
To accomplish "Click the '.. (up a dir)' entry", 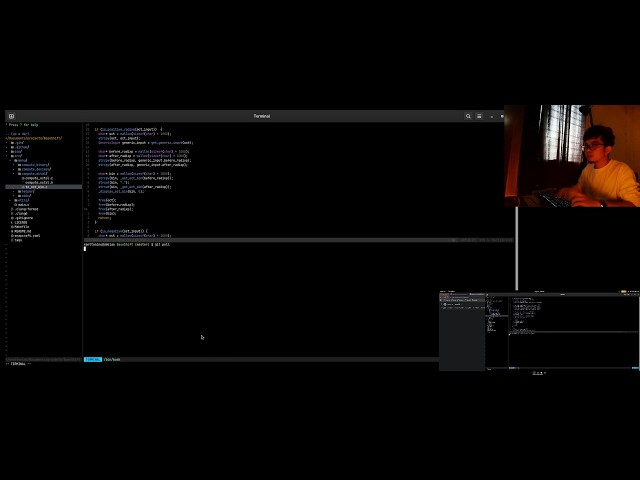I will tap(17, 134).
